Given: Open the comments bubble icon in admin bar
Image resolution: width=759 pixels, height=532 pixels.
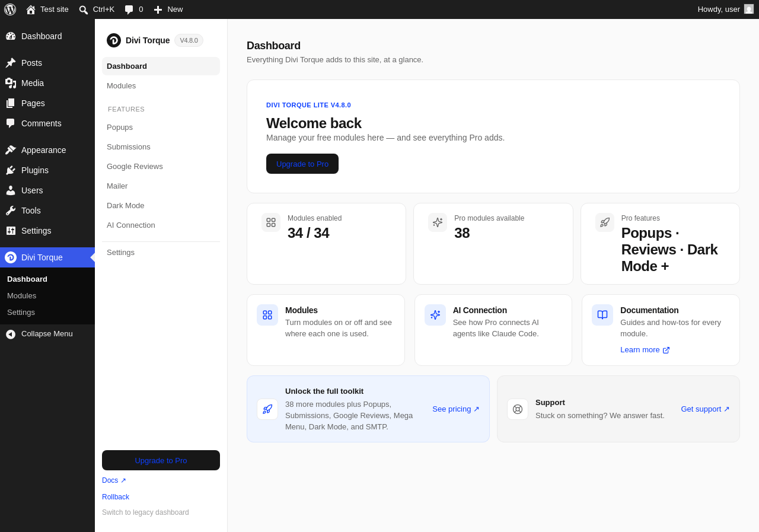Looking at the screenshot, I should [x=129, y=9].
